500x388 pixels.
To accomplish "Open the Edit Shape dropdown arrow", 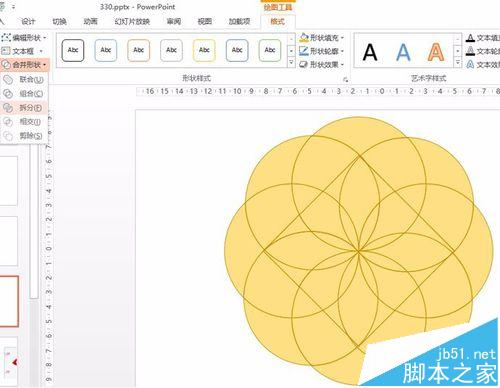I will pos(44,38).
